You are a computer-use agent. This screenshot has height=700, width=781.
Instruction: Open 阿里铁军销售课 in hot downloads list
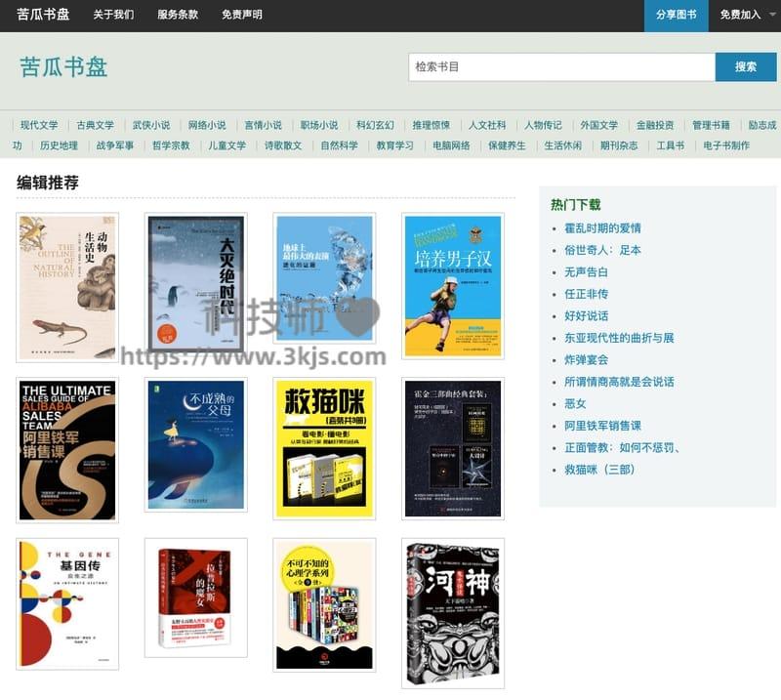click(x=602, y=426)
